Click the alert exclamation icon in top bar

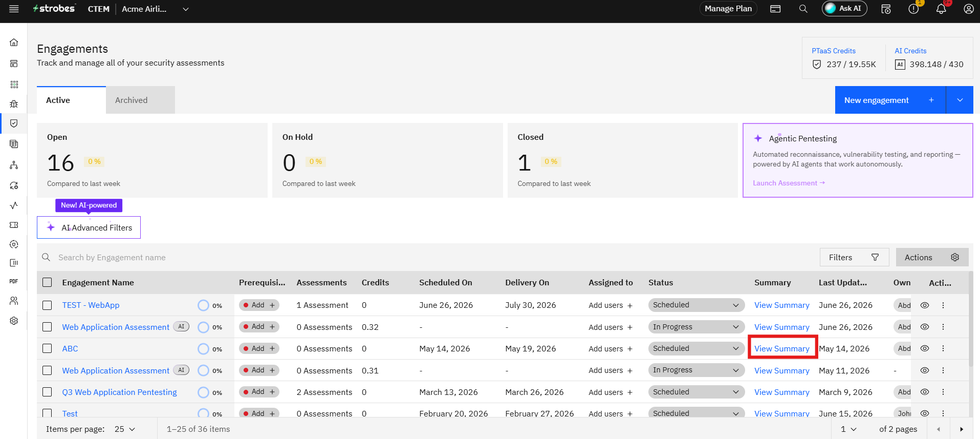pyautogui.click(x=913, y=9)
